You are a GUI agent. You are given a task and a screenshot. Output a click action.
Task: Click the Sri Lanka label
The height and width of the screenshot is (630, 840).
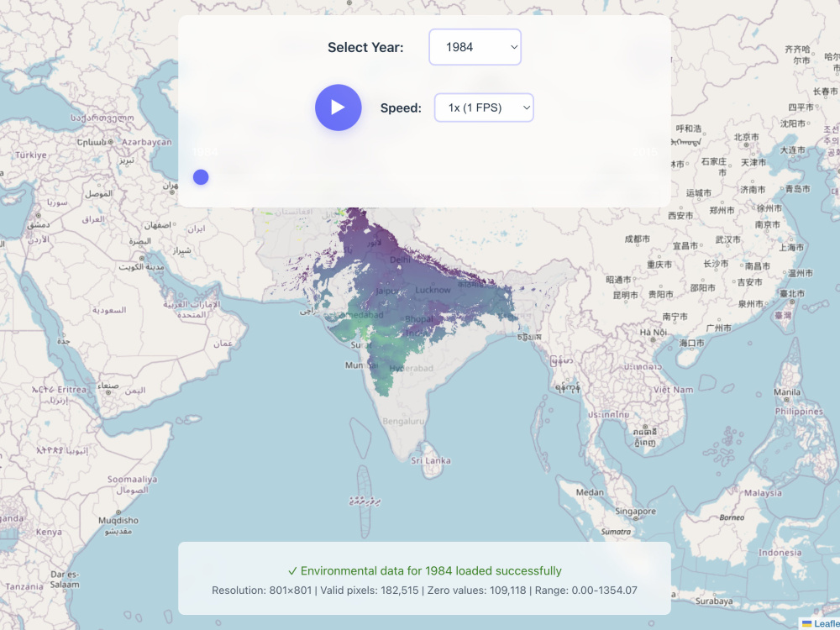click(x=431, y=460)
